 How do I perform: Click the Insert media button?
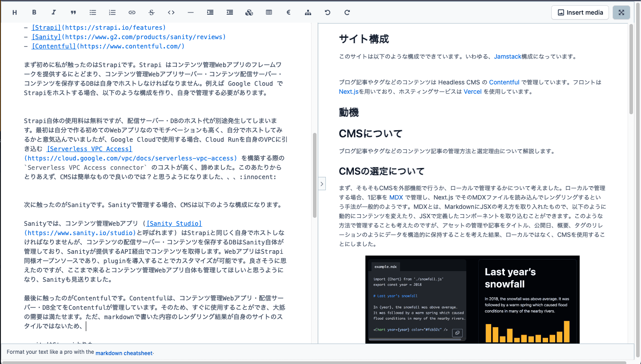click(x=580, y=12)
